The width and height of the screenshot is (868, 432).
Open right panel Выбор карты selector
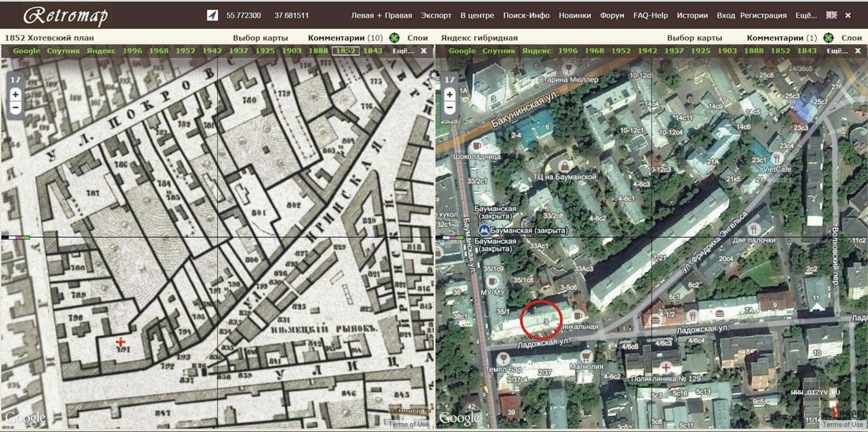click(695, 38)
